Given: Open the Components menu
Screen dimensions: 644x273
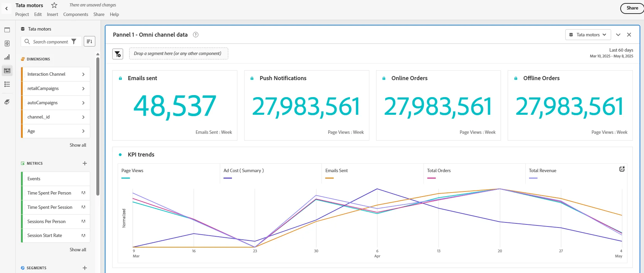Looking at the screenshot, I should point(76,14).
